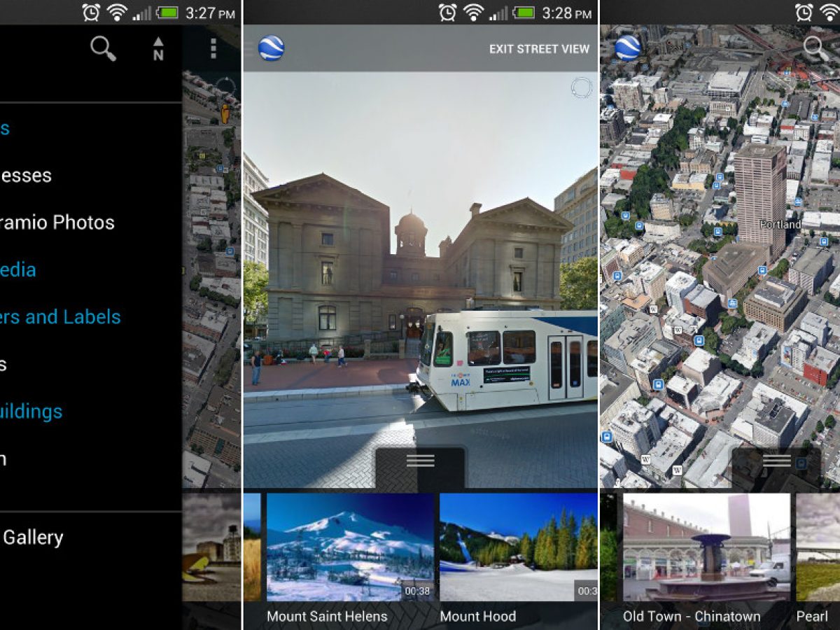Tap the Google Earth logo on Portland aerial view
This screenshot has width=840, height=630.
tap(628, 48)
